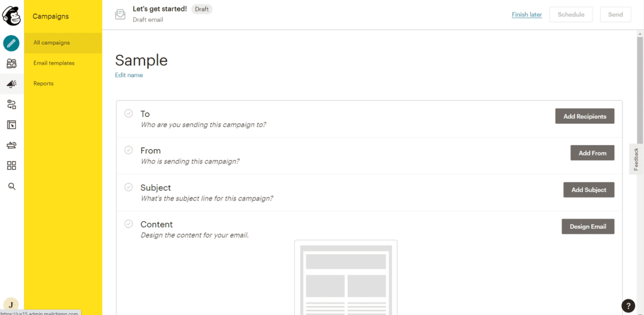The image size is (644, 315).
Task: Click the Search magnifier icon
Action: [11, 186]
